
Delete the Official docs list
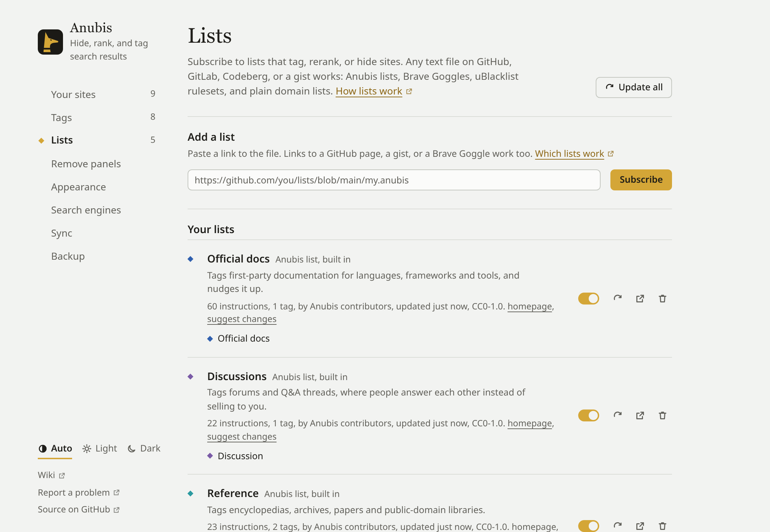point(663,299)
